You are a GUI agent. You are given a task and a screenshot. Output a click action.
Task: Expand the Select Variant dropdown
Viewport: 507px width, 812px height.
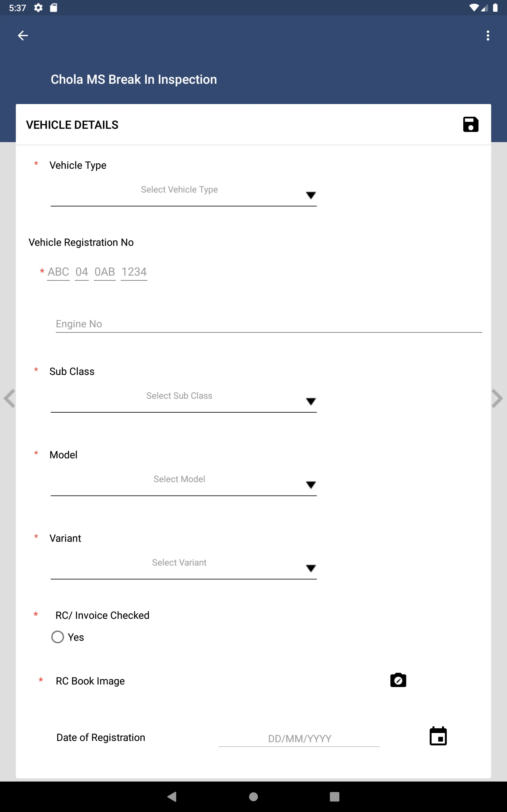point(183,567)
